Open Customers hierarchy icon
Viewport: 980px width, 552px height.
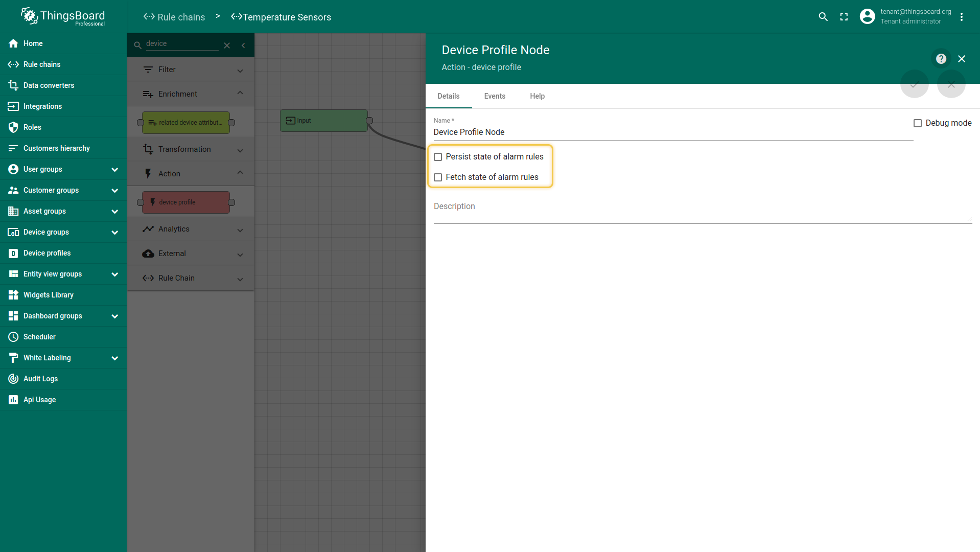click(x=13, y=148)
